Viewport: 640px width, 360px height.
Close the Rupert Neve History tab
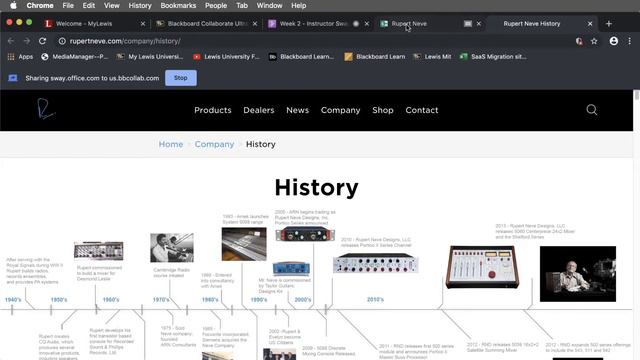click(590, 24)
